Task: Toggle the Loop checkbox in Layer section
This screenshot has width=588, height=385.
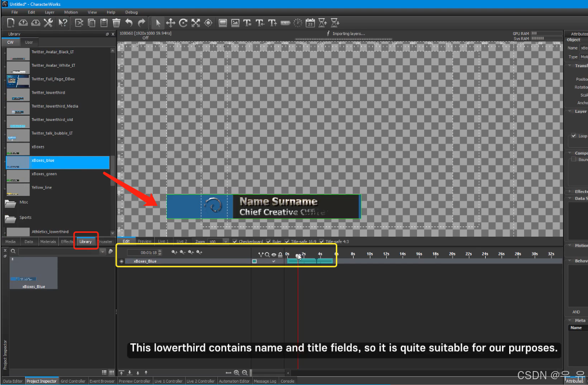Action: pos(574,136)
